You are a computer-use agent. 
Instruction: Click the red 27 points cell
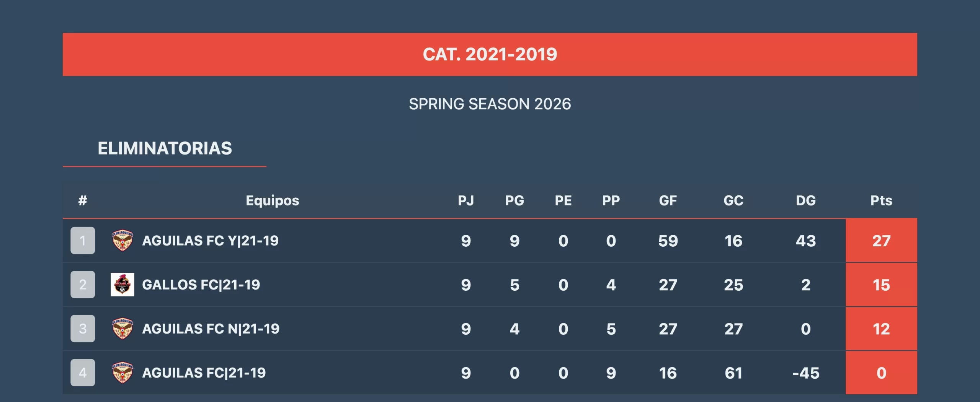tap(881, 241)
